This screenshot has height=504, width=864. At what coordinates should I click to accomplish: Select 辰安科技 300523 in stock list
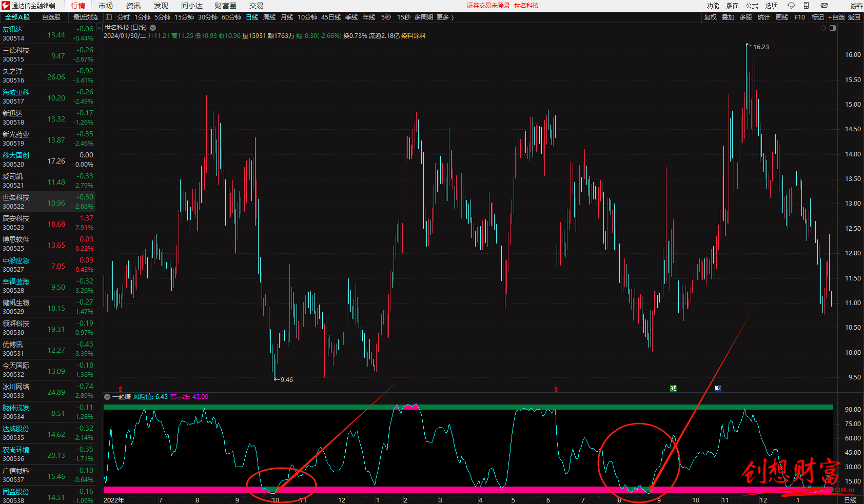48,223
